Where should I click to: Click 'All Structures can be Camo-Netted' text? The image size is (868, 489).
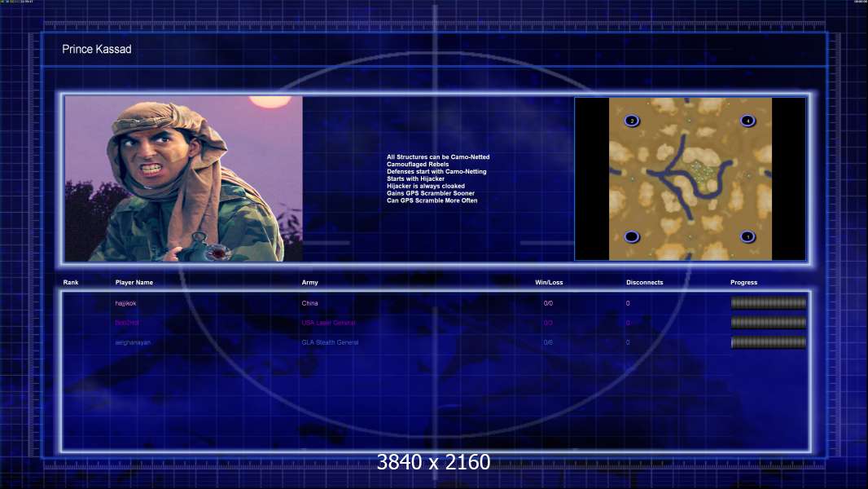438,156
